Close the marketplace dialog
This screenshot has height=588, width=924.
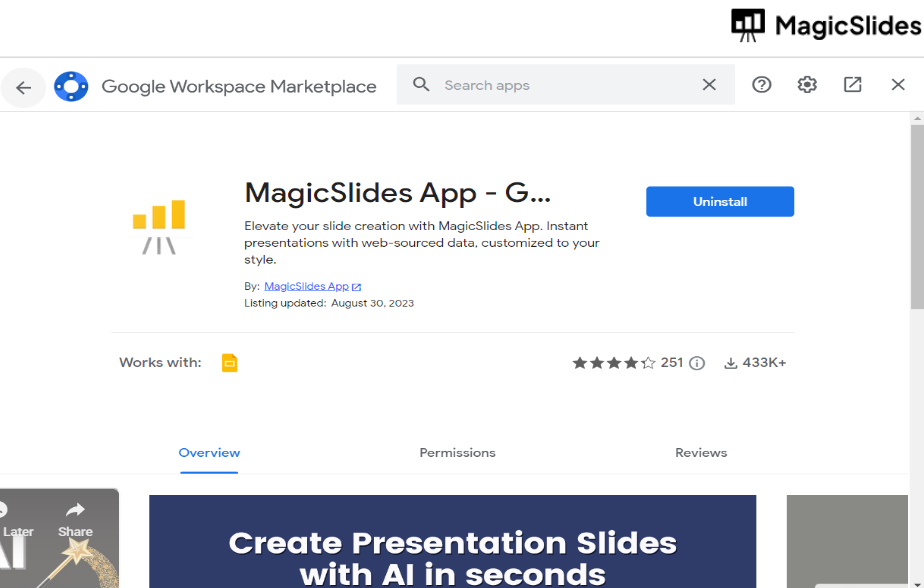tap(897, 85)
